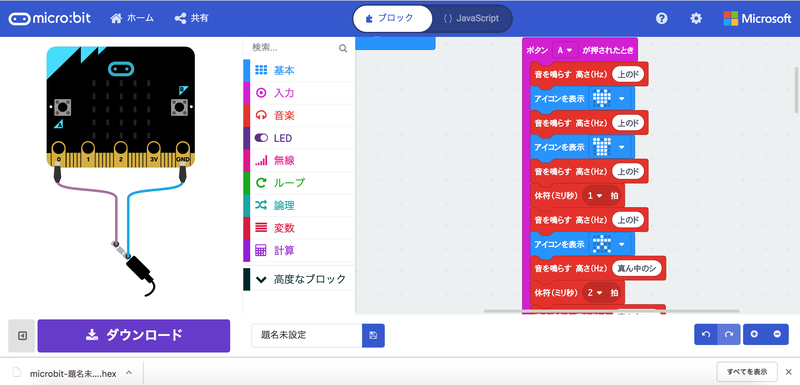Open the LED block category

coord(299,138)
